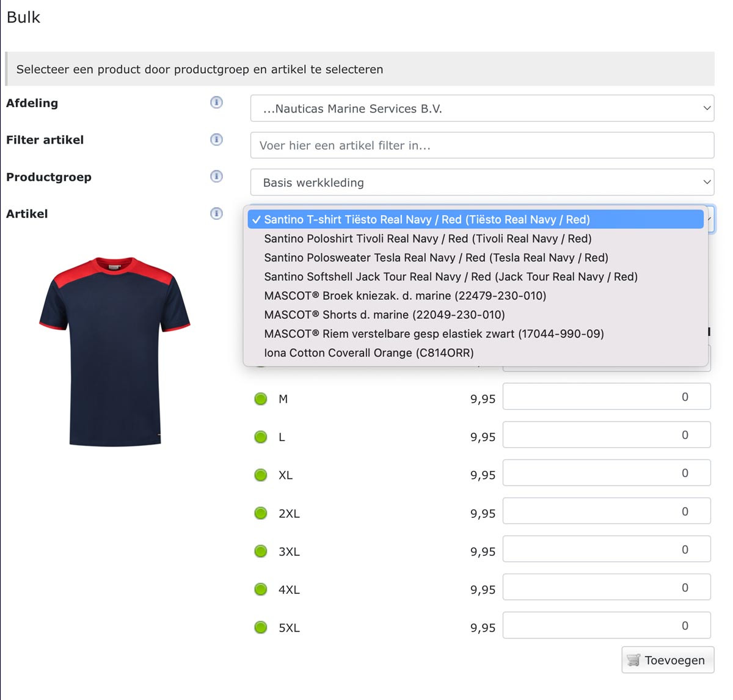Click the quantity field for size XL
Viewport: 733px width, 700px height.
click(x=607, y=473)
